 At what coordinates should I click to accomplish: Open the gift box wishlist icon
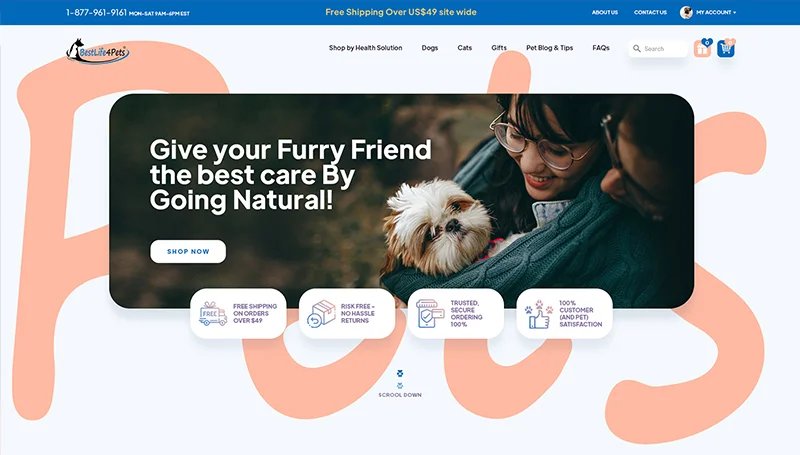click(703, 48)
